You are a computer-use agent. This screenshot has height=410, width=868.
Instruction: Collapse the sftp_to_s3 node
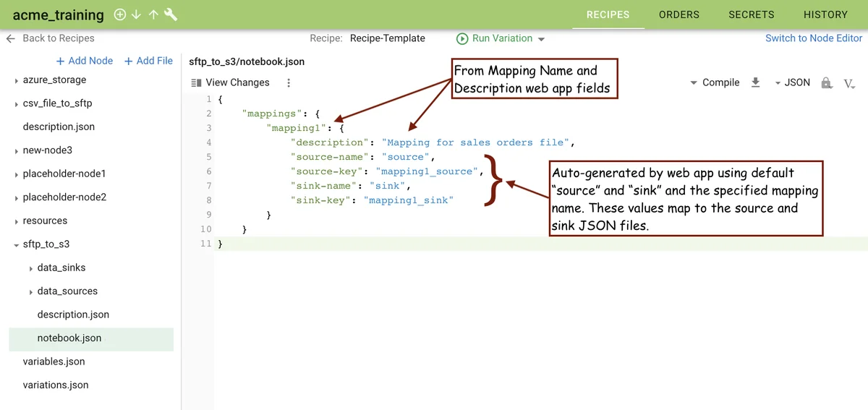(17, 244)
